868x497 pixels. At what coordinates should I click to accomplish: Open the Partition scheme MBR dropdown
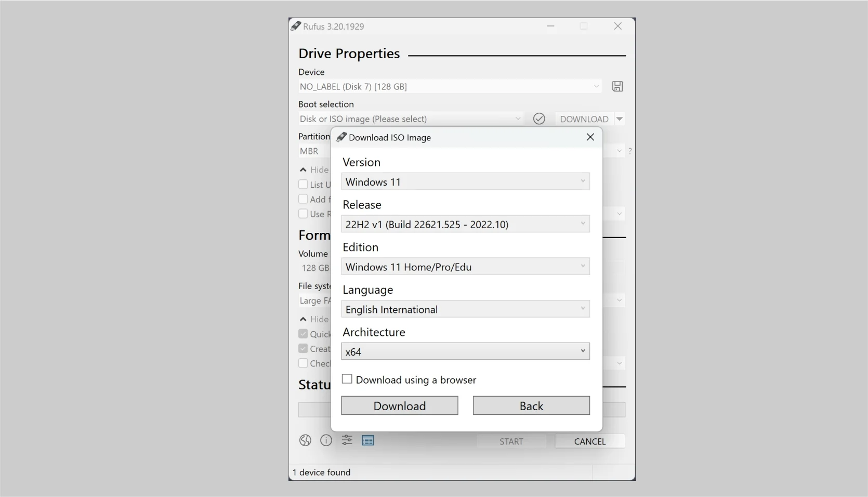314,151
